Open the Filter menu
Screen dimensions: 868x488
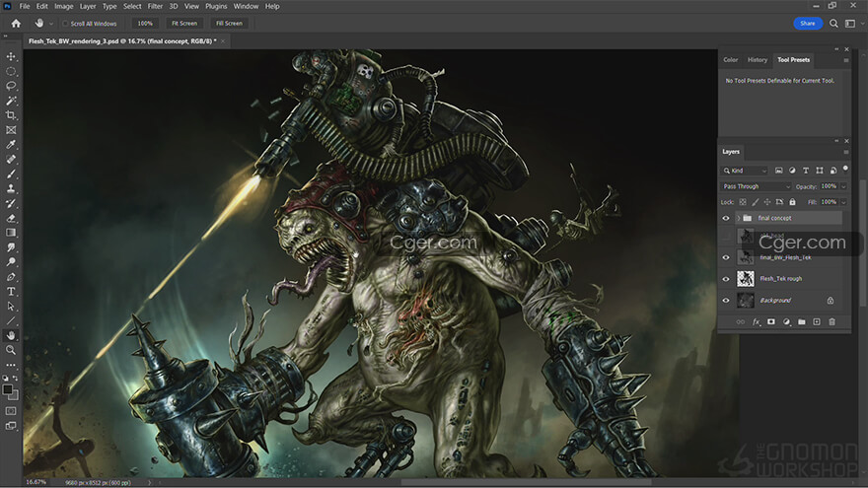pos(155,6)
